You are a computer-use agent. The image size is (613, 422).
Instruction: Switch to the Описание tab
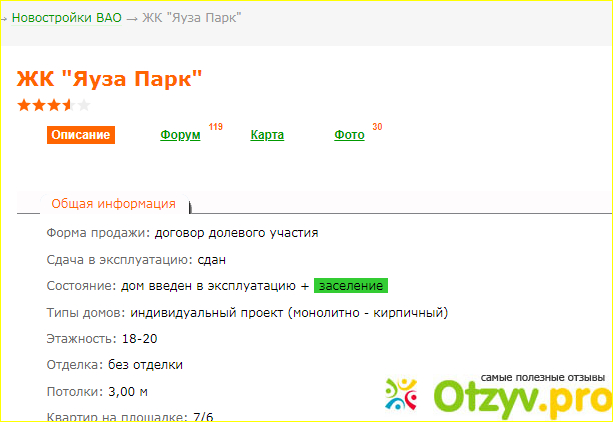coord(81,135)
